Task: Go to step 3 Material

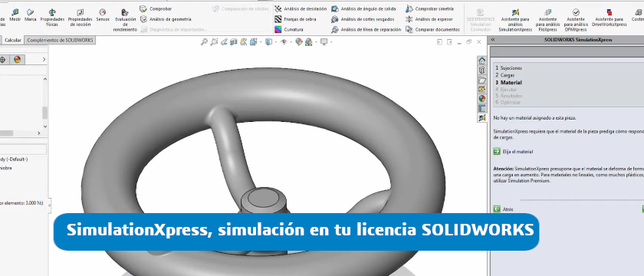Action: [x=508, y=83]
